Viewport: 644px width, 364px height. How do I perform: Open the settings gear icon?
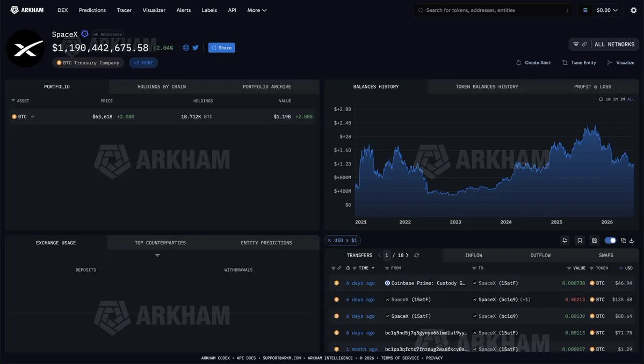click(x=633, y=10)
